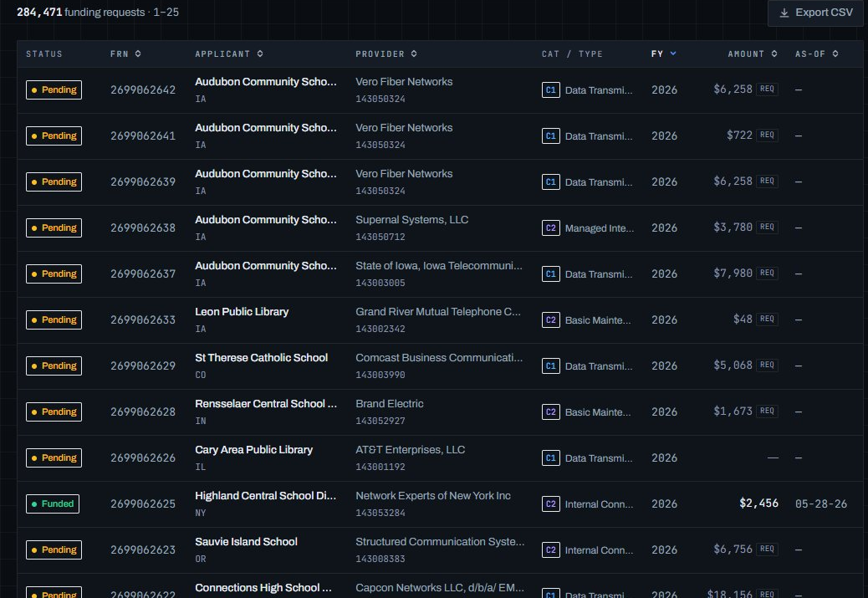
Task: Click C1 category badge for FRN 2699062642
Action: coord(551,90)
